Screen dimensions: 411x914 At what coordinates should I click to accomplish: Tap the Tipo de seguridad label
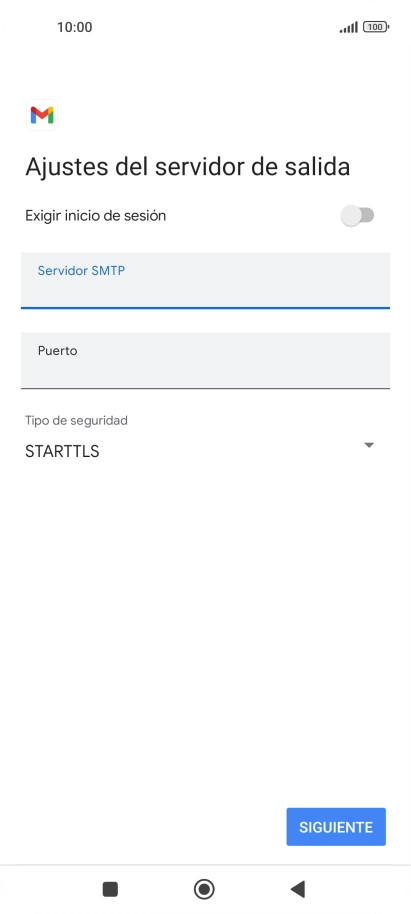pyautogui.click(x=76, y=420)
